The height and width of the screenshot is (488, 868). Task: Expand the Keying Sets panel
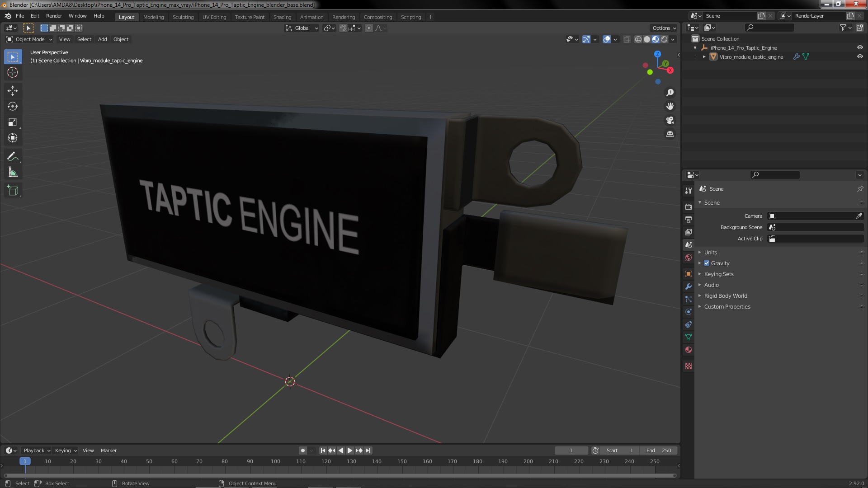[x=718, y=274]
